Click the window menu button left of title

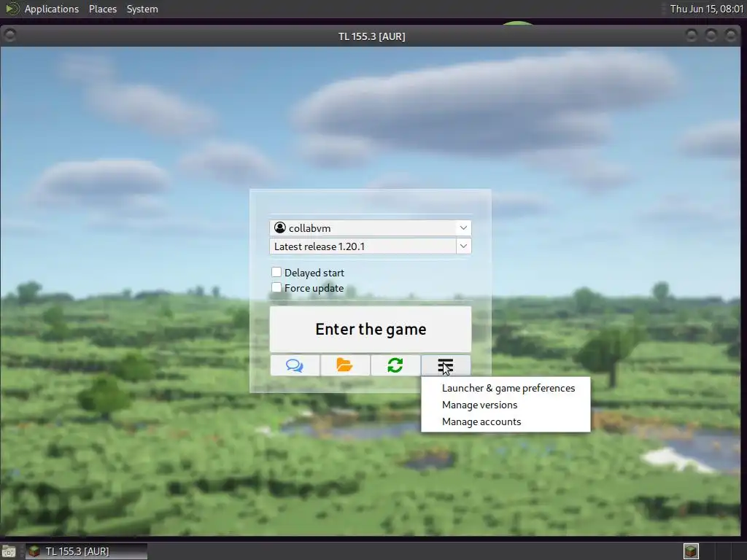(9, 35)
